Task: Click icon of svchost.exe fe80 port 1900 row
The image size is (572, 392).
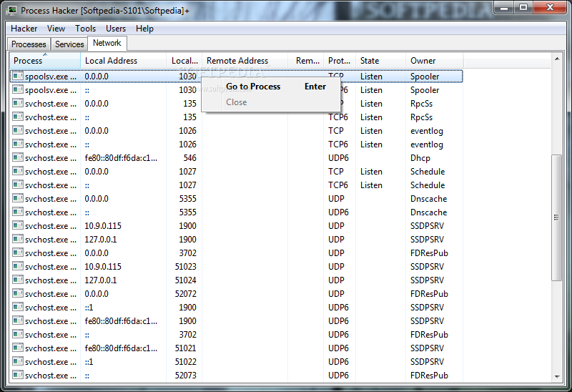Action: coord(17,320)
